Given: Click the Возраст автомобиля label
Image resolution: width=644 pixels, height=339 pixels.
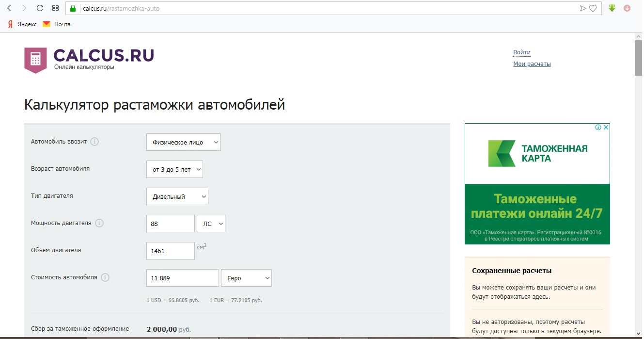Looking at the screenshot, I should [60, 169].
